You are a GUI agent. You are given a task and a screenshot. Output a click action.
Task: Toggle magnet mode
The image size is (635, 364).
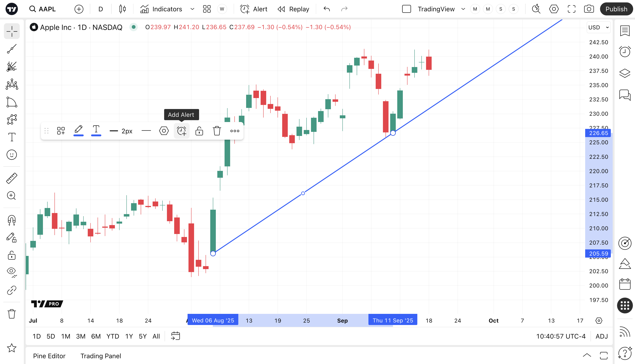pos(12,220)
